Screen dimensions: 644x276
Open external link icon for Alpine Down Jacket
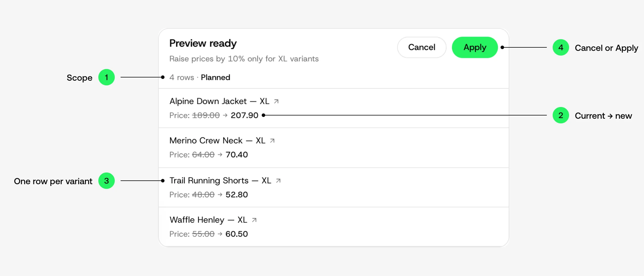click(x=276, y=101)
